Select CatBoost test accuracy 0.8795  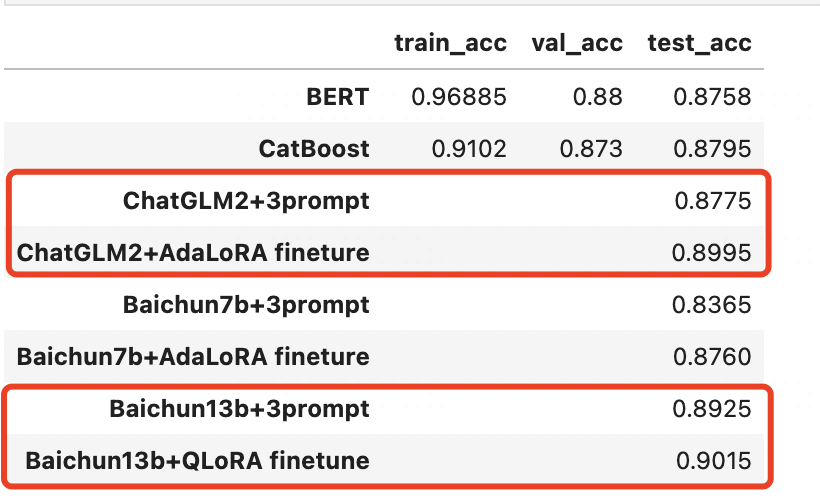[712, 149]
